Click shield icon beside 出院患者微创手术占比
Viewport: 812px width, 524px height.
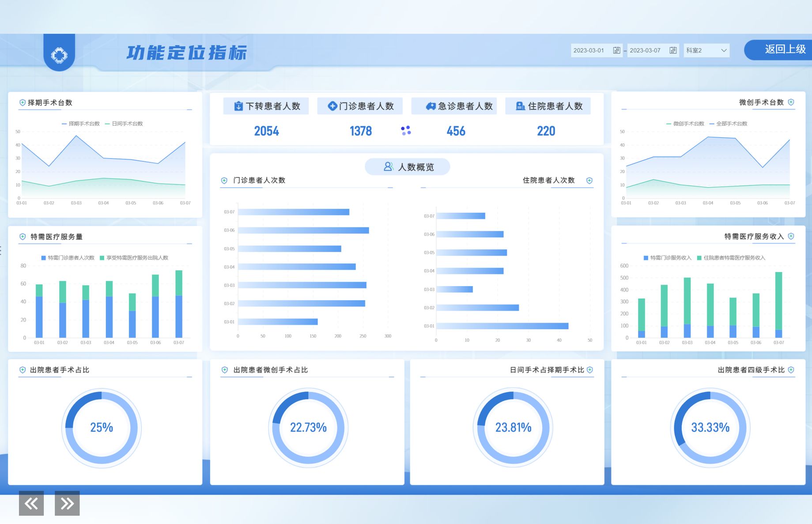(224, 370)
